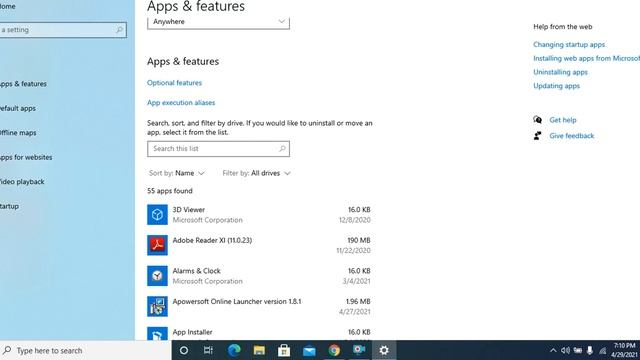Click the App Installer icon

tap(157, 334)
